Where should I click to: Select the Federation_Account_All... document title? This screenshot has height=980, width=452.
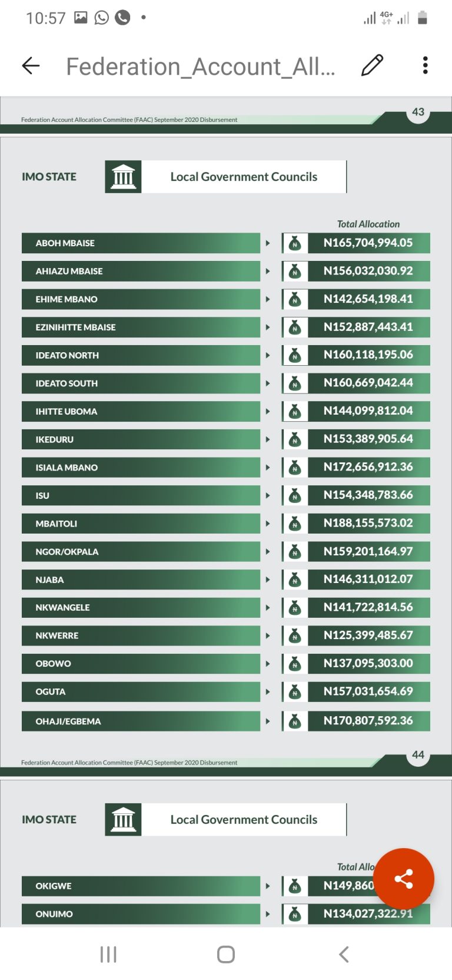point(201,67)
